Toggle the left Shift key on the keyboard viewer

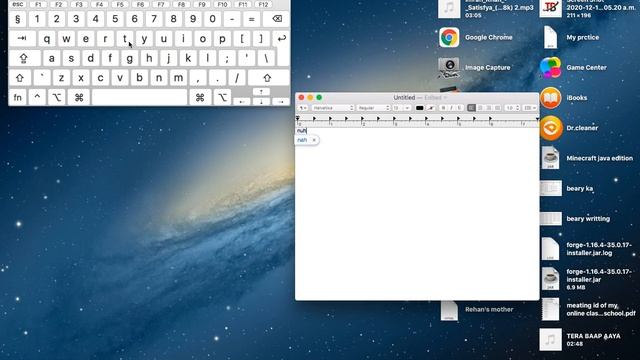(x=20, y=78)
